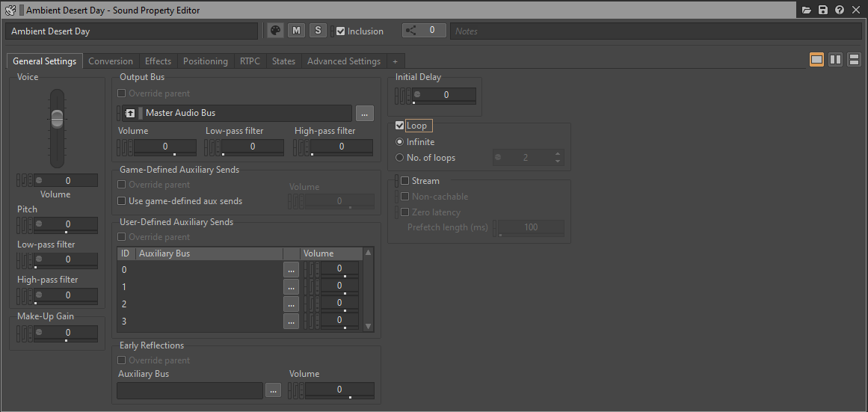
Task: Click the Prefetch length (ms) field
Action: pos(531,227)
